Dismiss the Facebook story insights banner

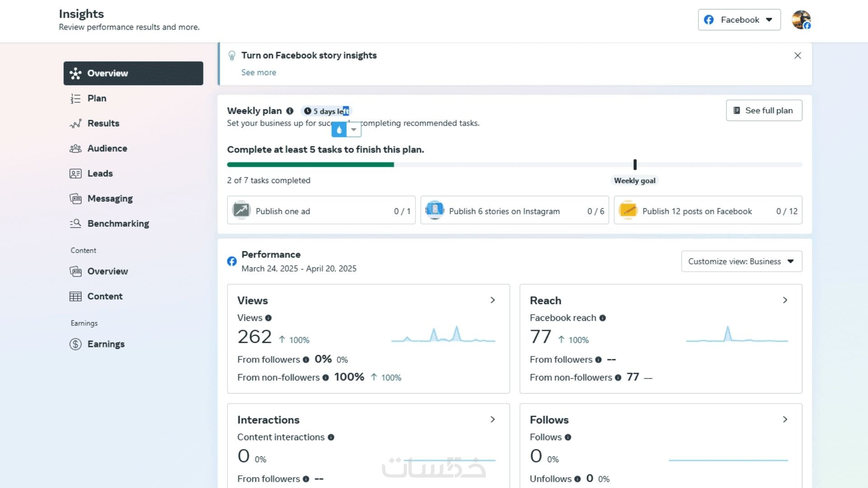(797, 56)
